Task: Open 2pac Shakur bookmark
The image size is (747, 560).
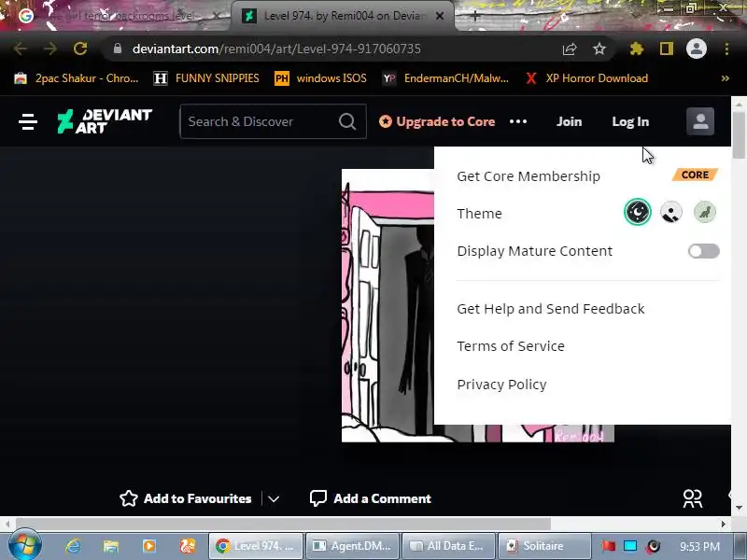Action: (x=77, y=78)
